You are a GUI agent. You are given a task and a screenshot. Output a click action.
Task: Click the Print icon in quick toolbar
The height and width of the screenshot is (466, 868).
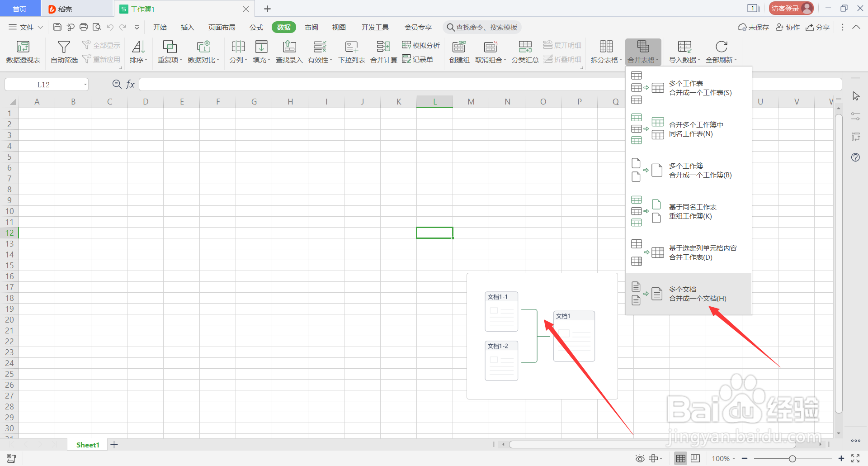84,27
